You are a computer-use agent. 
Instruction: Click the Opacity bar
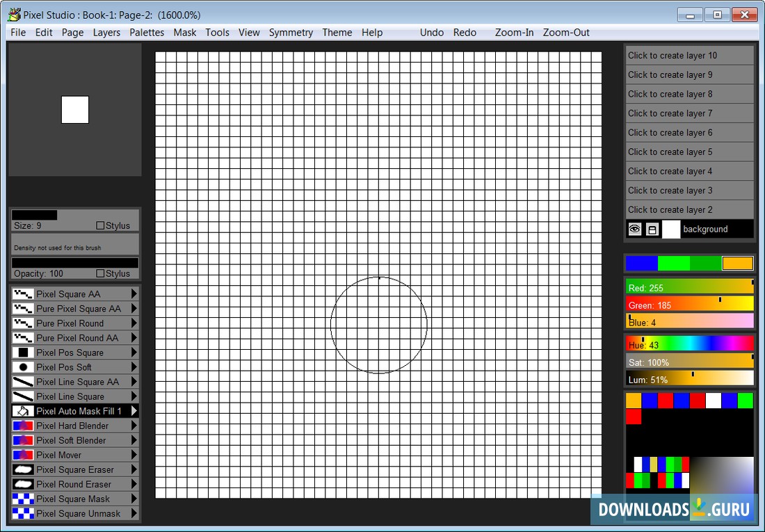(x=75, y=263)
